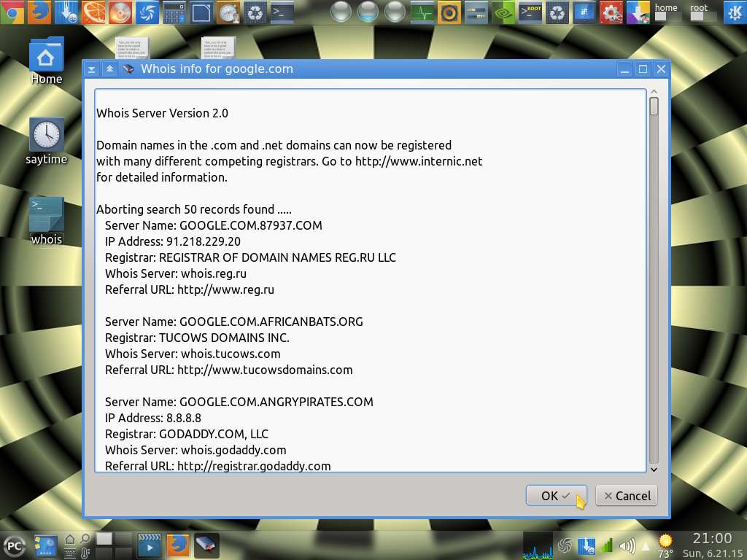The image size is (747, 560).
Task: Click Cancel in the Whois dialog
Action: (x=627, y=496)
